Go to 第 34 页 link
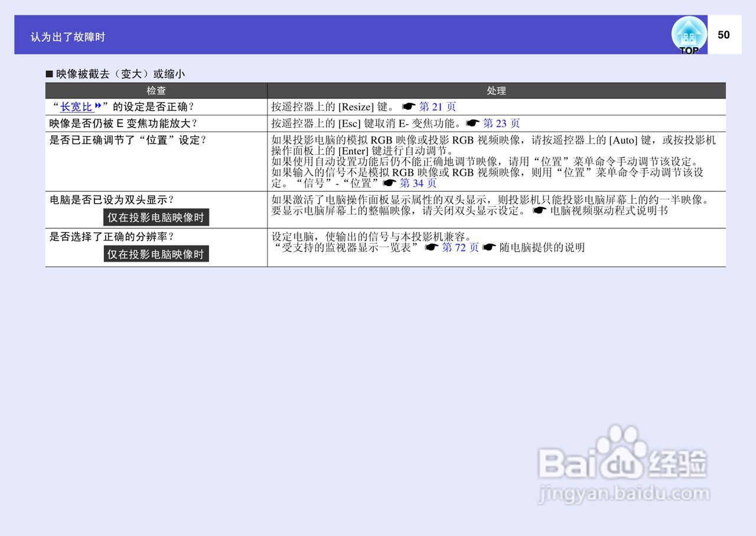The image size is (756, 536). click(418, 183)
